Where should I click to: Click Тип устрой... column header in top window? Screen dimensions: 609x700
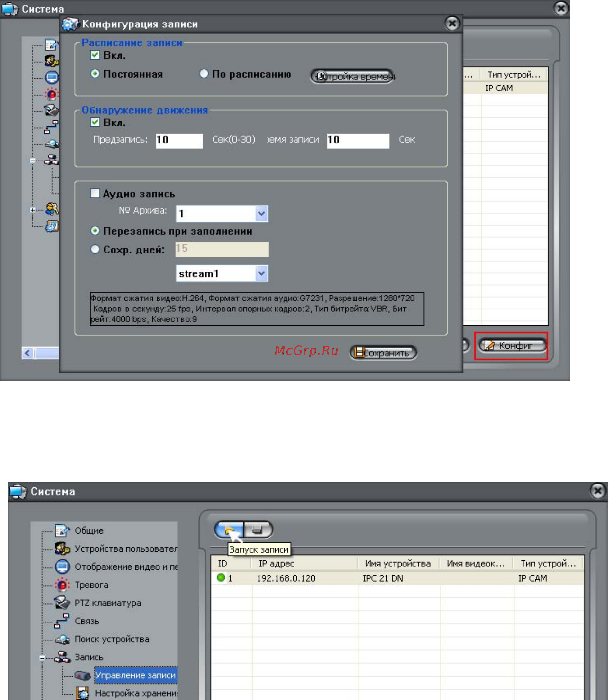point(514,74)
